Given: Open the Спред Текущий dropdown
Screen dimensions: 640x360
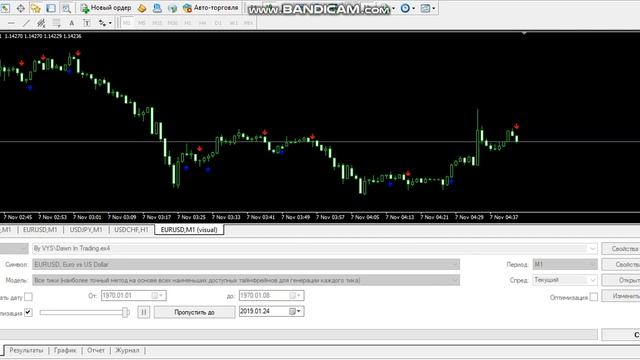Looking at the screenshot, I should (592, 280).
